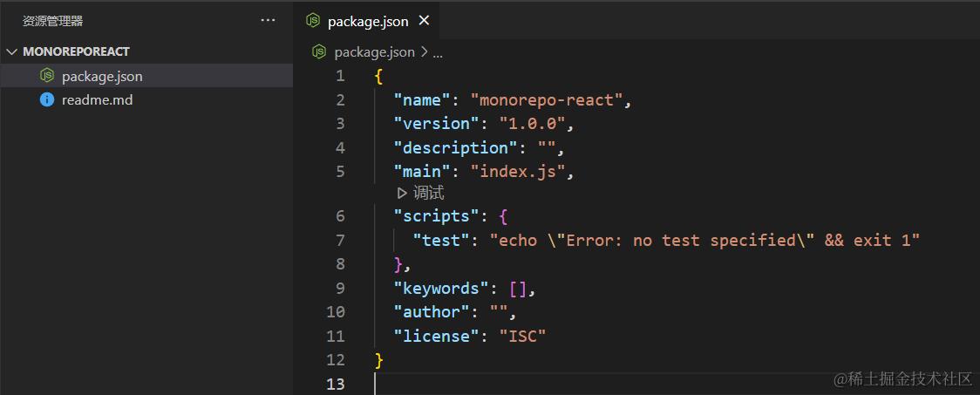The image size is (980, 395).
Task: Close the package.json tab
Action: click(x=424, y=21)
